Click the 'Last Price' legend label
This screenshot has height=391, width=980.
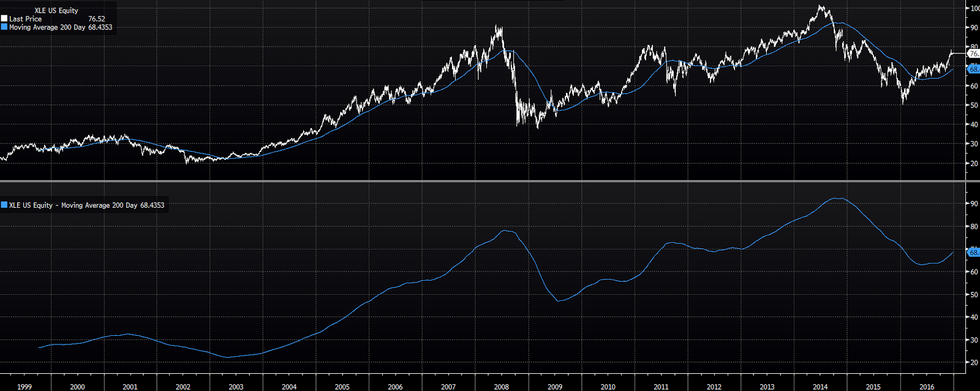(x=26, y=19)
